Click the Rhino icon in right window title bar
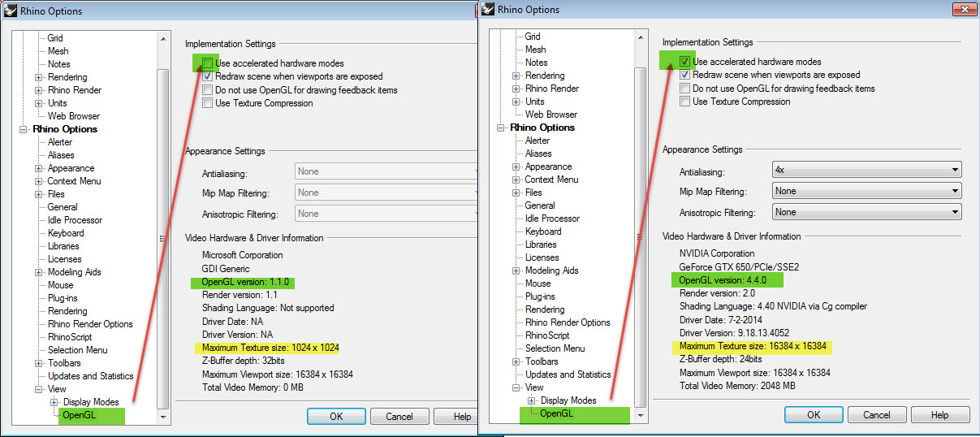 [488, 10]
